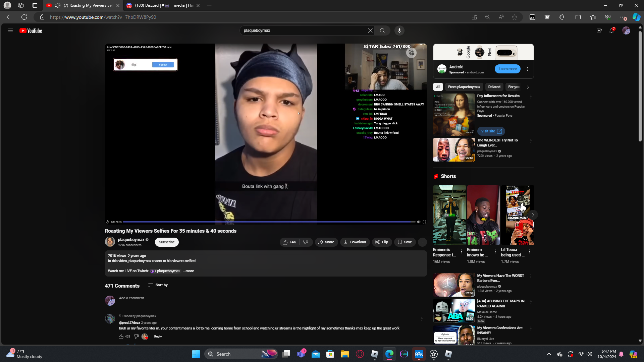Toggle the embedded clip volume icon

point(419,222)
